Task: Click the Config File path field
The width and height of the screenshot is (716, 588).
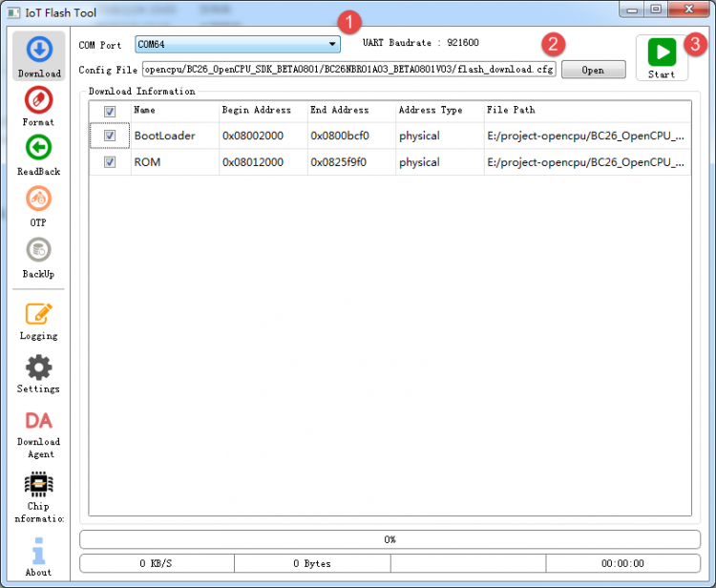Action: pyautogui.click(x=348, y=70)
